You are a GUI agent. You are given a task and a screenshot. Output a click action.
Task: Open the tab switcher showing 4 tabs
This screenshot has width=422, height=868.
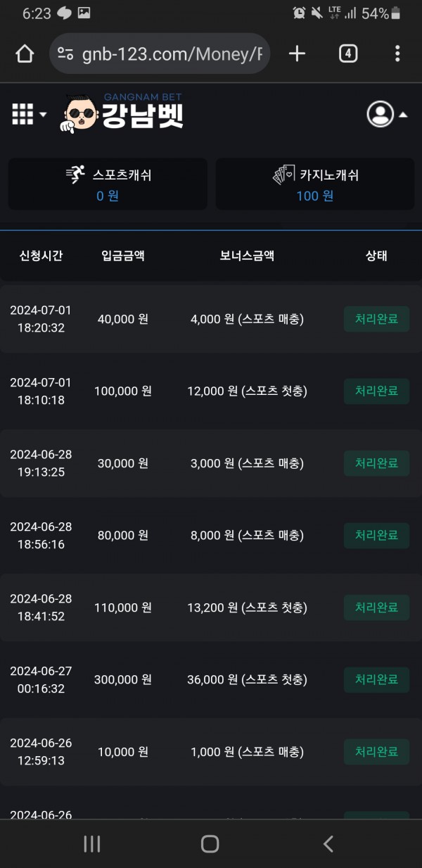[348, 54]
